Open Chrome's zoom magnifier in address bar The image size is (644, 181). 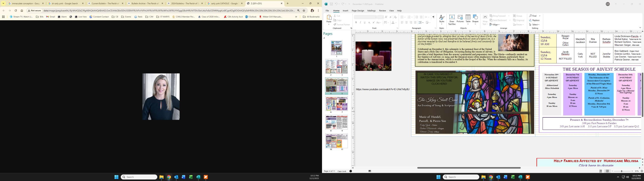(298, 10)
